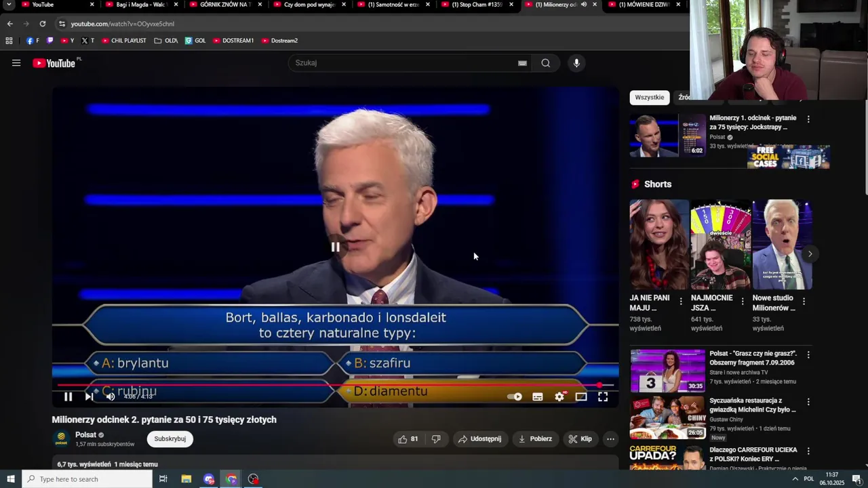This screenshot has width=868, height=488.
Task: Switch to the Stop Cham tab
Action: click(477, 5)
